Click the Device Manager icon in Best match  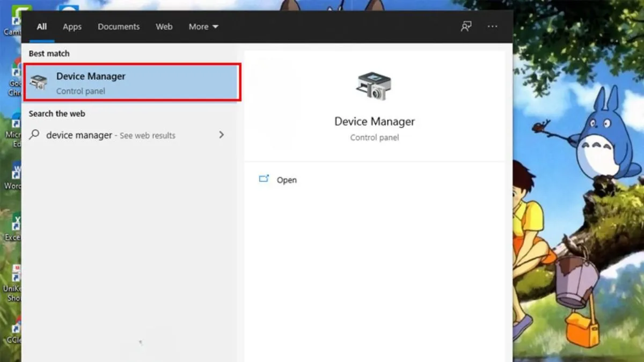click(x=38, y=82)
